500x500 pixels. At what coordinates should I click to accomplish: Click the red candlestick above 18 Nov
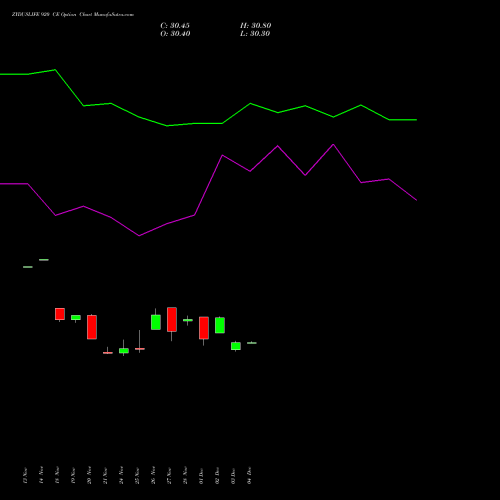pos(60,314)
